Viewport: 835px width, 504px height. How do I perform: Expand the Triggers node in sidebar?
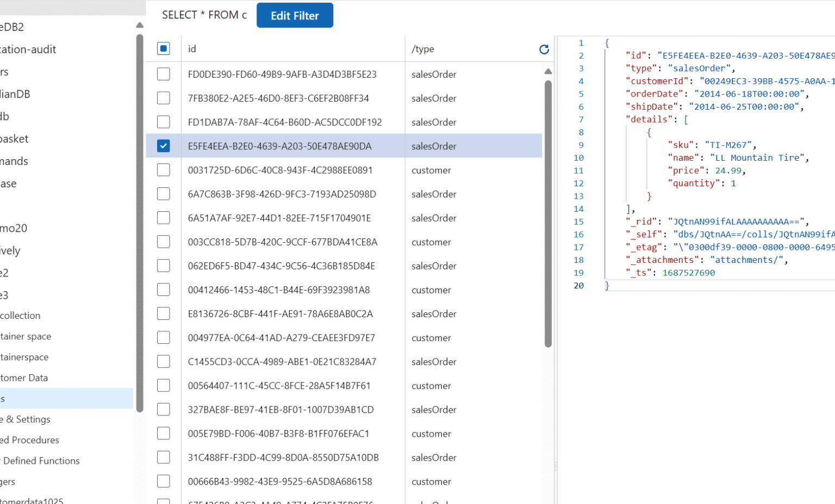tap(8, 482)
